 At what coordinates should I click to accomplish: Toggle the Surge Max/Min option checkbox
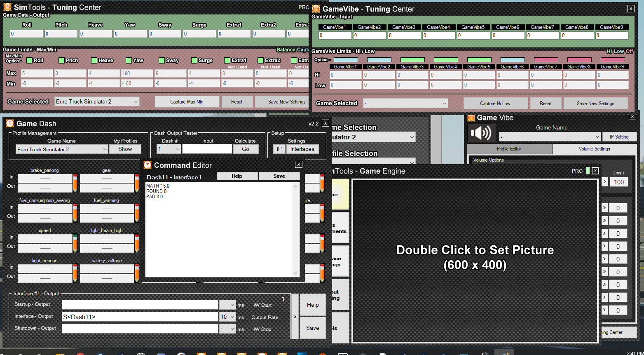194,60
